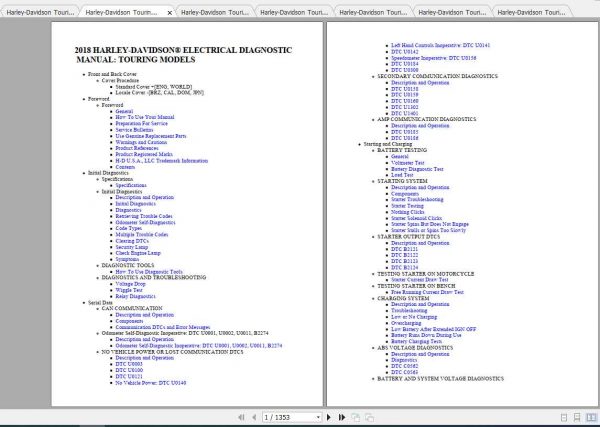Open 'Load Test' link
600x427 pixels.
[402, 175]
